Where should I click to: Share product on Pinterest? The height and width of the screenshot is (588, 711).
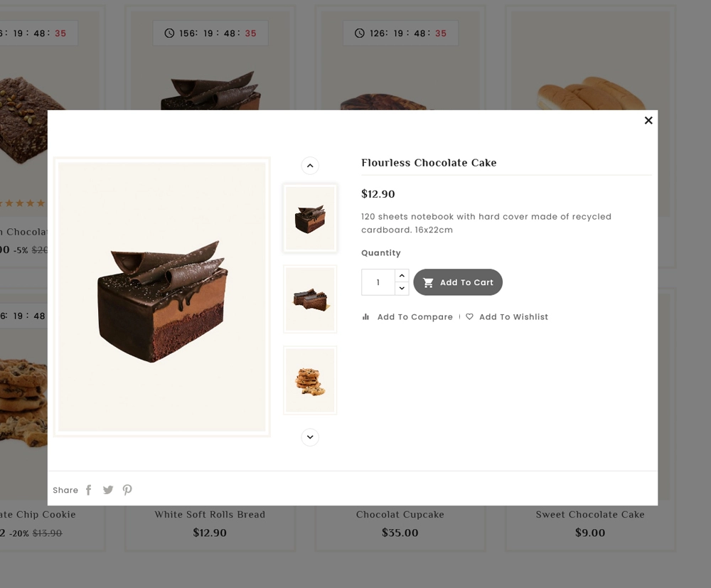point(127,490)
